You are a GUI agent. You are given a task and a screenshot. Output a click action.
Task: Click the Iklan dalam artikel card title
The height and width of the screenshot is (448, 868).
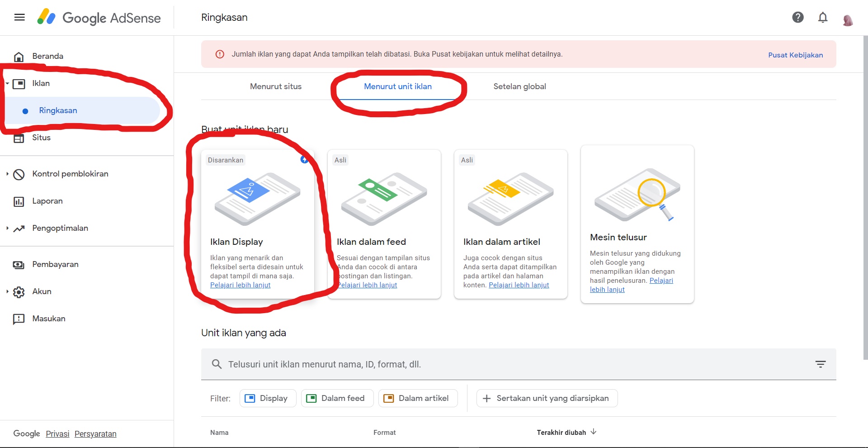tap(502, 242)
